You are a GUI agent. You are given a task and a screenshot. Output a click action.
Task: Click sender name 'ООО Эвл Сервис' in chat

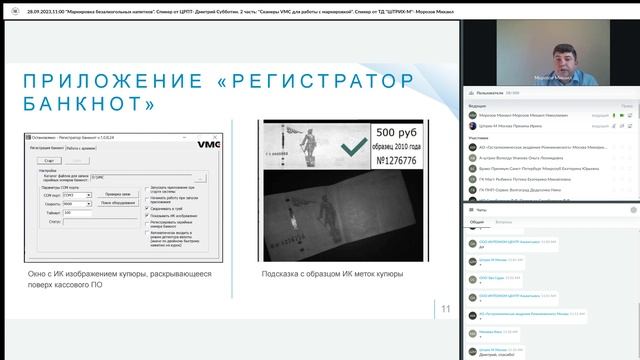pyautogui.click(x=491, y=278)
